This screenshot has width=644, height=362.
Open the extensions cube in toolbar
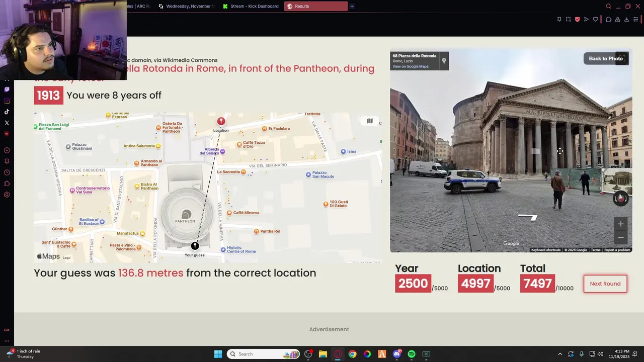tap(608, 20)
